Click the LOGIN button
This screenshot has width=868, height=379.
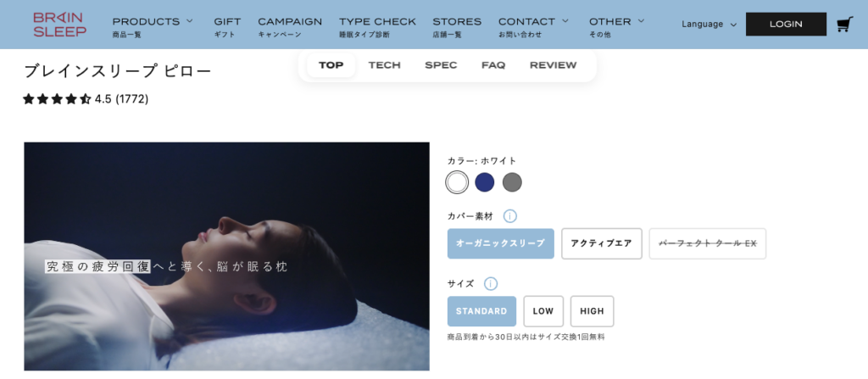point(786,25)
